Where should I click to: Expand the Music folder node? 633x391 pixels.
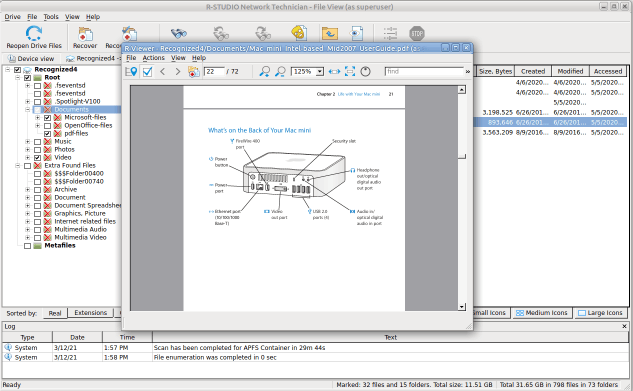(x=27, y=142)
